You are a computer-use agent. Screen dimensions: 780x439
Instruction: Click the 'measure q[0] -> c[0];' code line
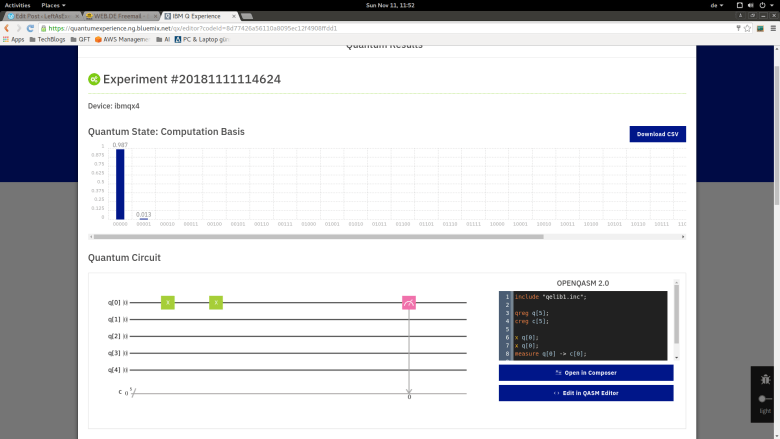click(x=551, y=354)
